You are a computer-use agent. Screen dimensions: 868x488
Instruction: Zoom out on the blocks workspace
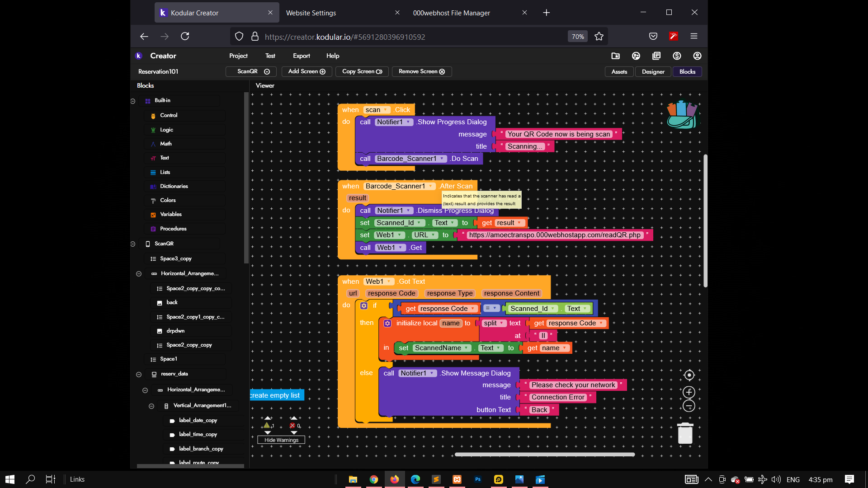coord(689,406)
